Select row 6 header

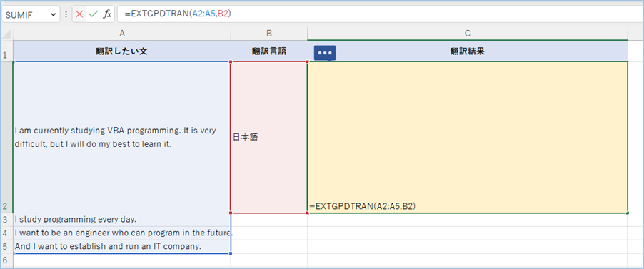pyautogui.click(x=6, y=260)
